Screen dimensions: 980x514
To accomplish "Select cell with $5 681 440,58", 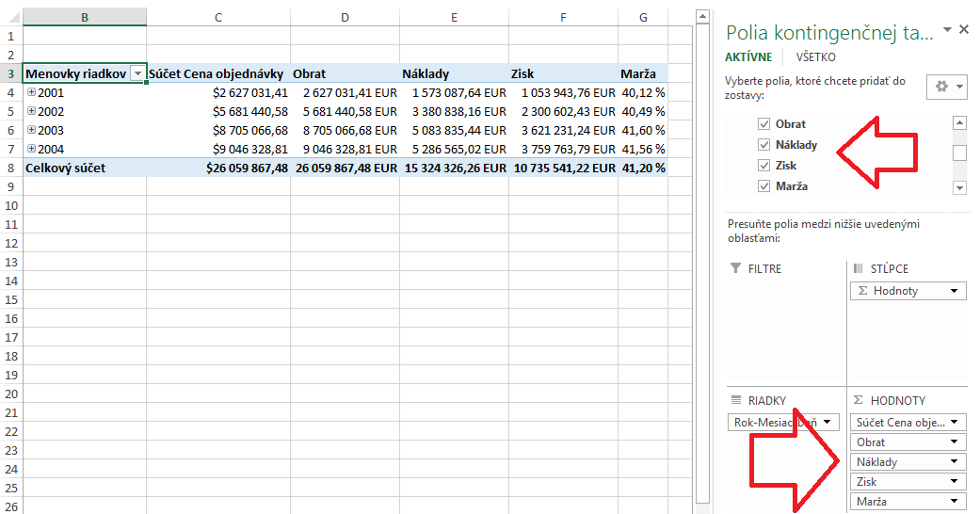I will click(x=218, y=111).
